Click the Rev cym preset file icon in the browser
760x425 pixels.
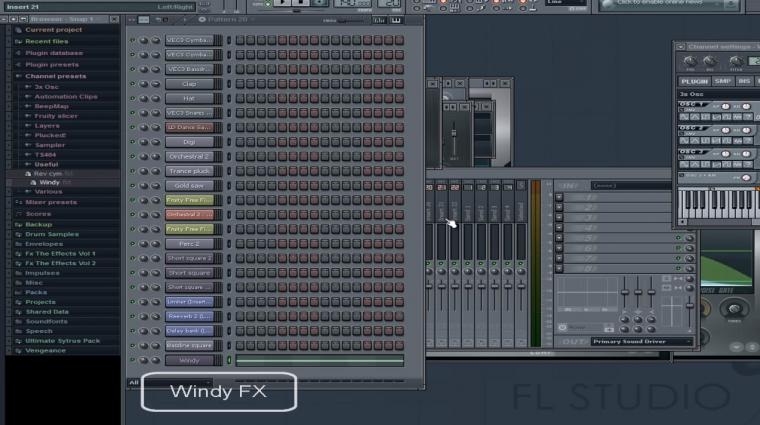point(28,173)
